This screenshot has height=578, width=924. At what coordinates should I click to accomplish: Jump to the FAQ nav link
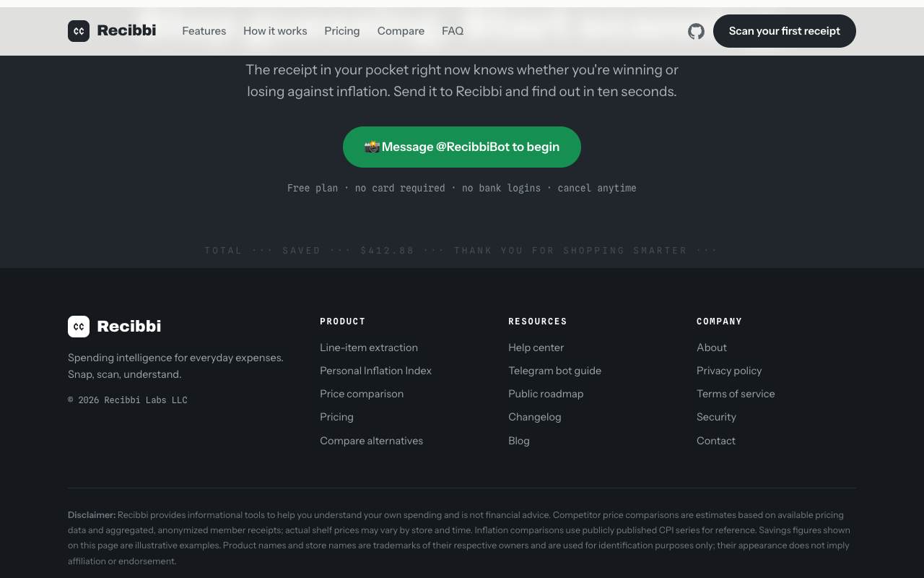453,31
